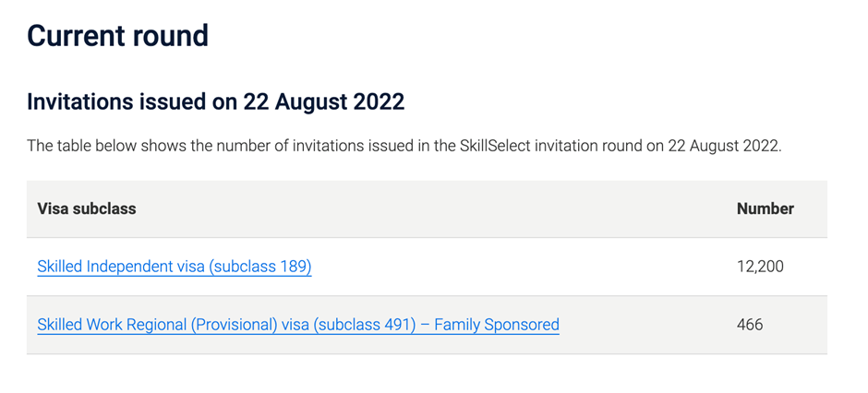This screenshot has width=868, height=393.
Task: Open the Skilled Work Regional (subclass 491) link
Action: pos(297,325)
